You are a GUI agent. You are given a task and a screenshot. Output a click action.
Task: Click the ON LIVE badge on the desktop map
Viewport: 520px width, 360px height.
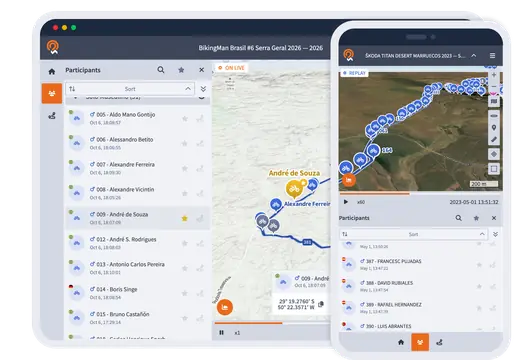[232, 68]
